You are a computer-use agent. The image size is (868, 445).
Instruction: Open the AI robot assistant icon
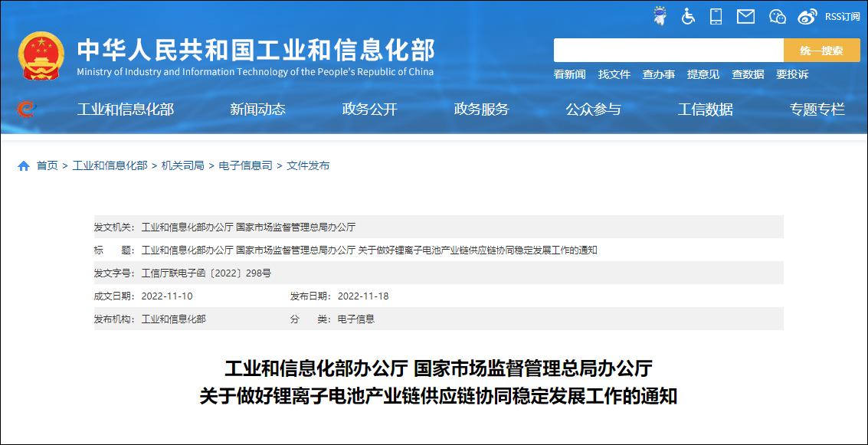[x=660, y=15]
